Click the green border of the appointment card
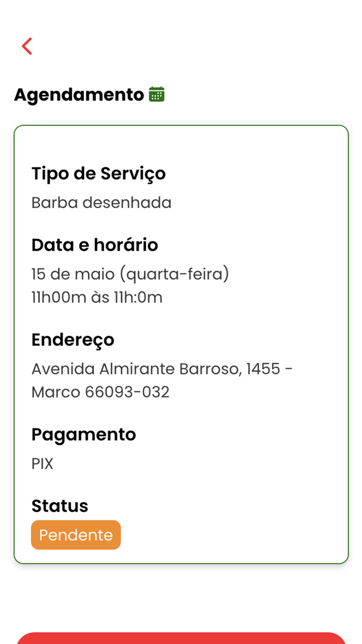This screenshot has height=644, width=362. pyautogui.click(x=181, y=125)
